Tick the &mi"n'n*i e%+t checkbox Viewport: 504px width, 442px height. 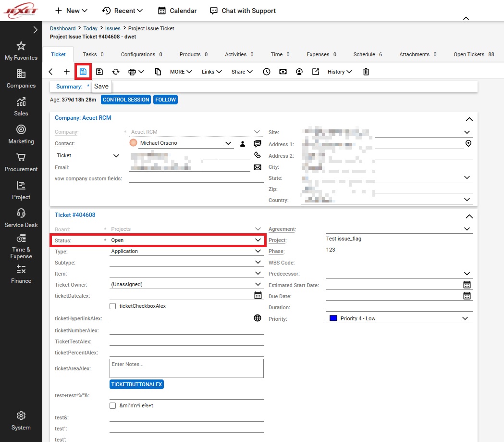(113, 405)
